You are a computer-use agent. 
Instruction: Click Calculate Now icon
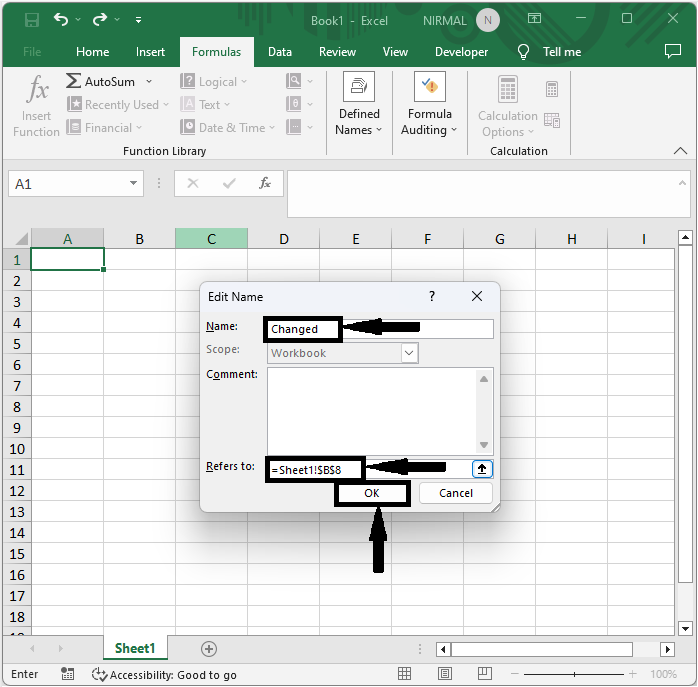pos(552,89)
